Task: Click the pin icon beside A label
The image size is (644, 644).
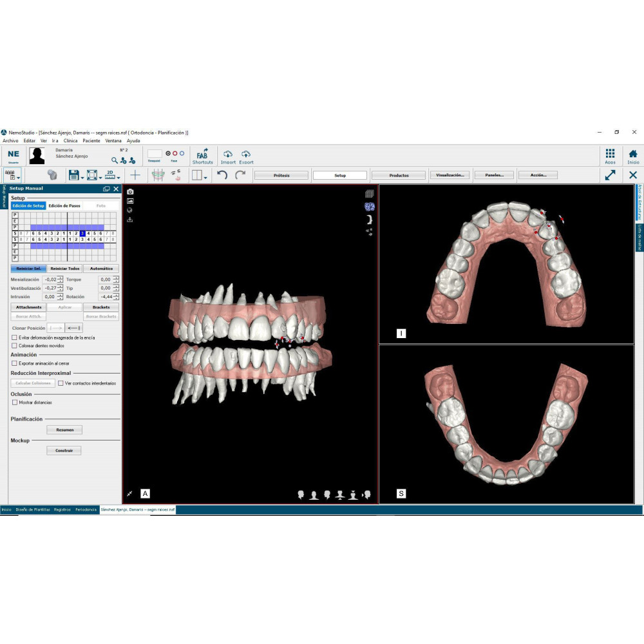Action: click(x=130, y=494)
